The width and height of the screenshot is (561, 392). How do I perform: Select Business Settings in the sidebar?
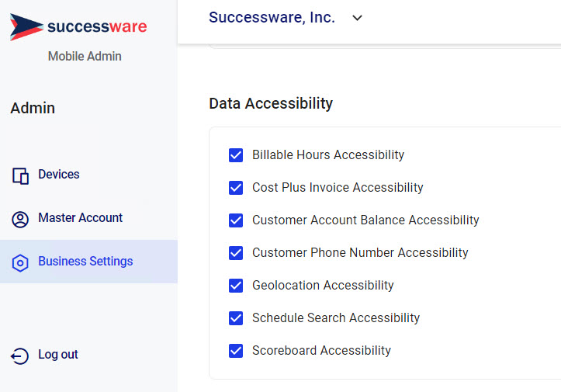[x=88, y=262]
